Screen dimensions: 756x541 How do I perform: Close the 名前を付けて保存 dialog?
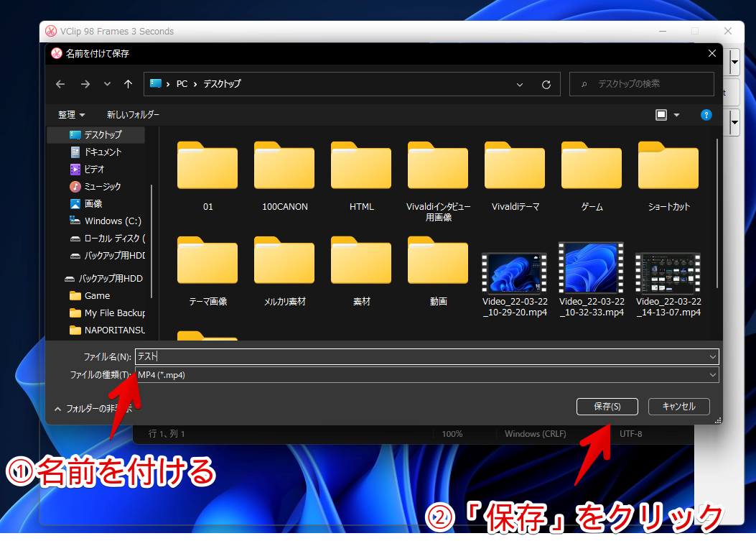tap(711, 54)
